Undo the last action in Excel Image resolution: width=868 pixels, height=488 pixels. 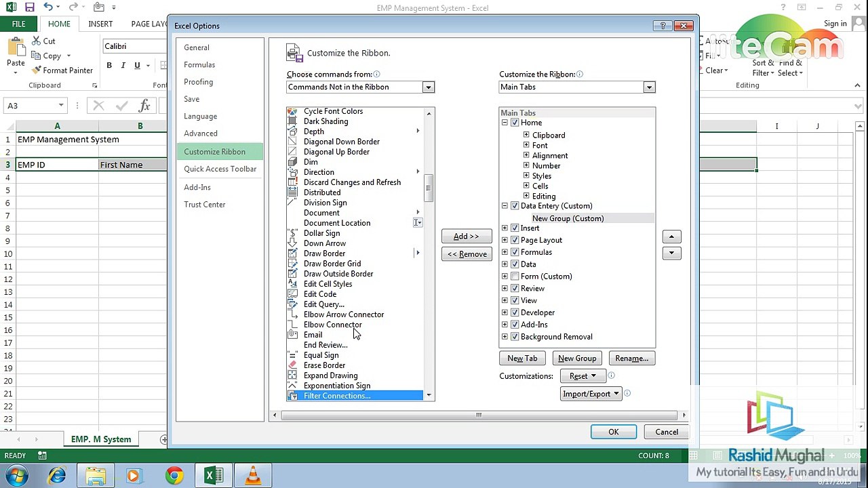[48, 7]
